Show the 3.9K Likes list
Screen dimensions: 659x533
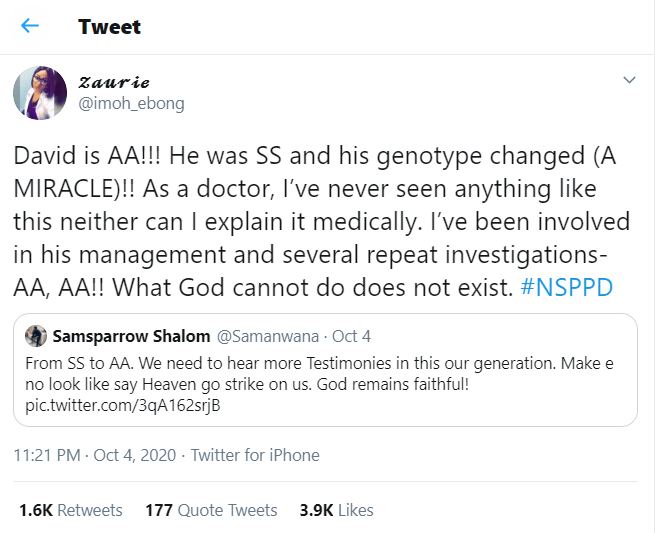pyautogui.click(x=336, y=510)
